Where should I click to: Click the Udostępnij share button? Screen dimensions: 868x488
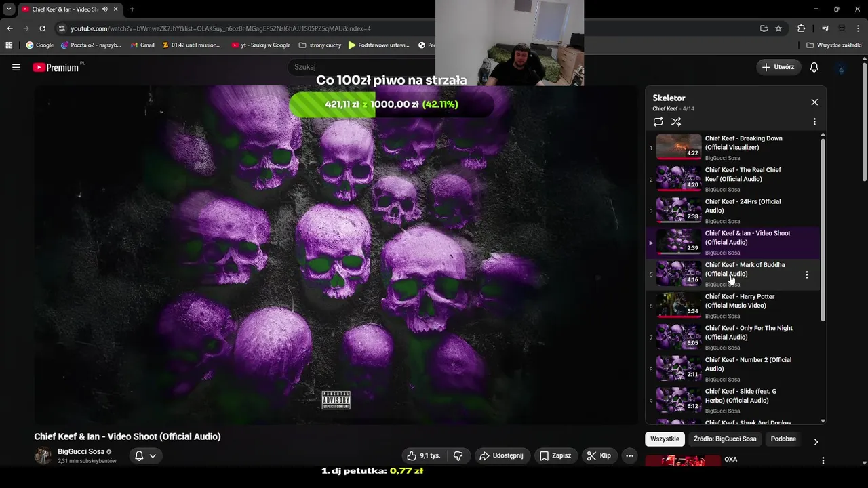coord(501,456)
